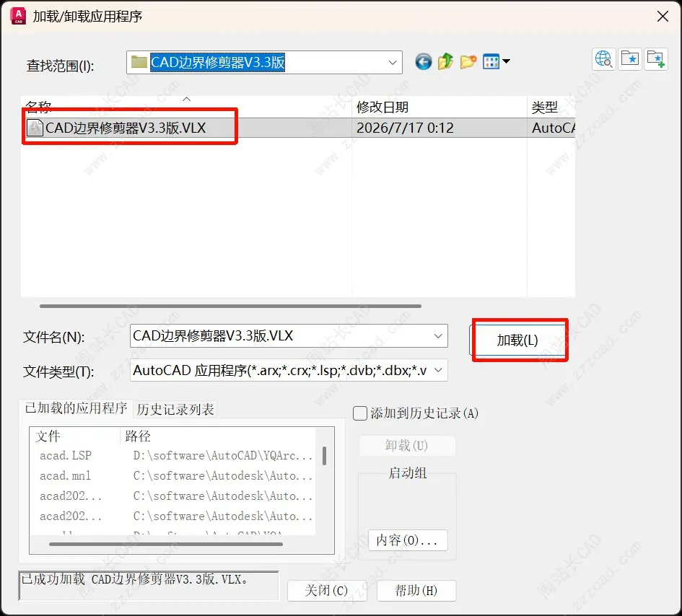Expand the 文件类型 dropdown
Viewport: 682px width, 616px height.
(x=438, y=370)
